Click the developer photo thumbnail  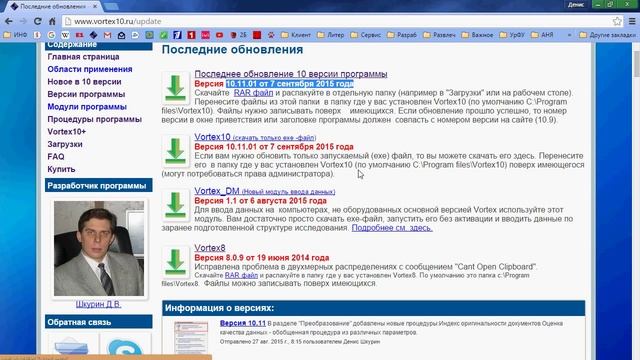99,248
